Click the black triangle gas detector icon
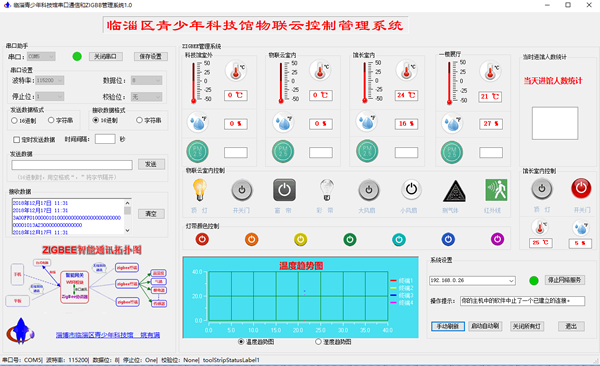 pyautogui.click(x=454, y=191)
